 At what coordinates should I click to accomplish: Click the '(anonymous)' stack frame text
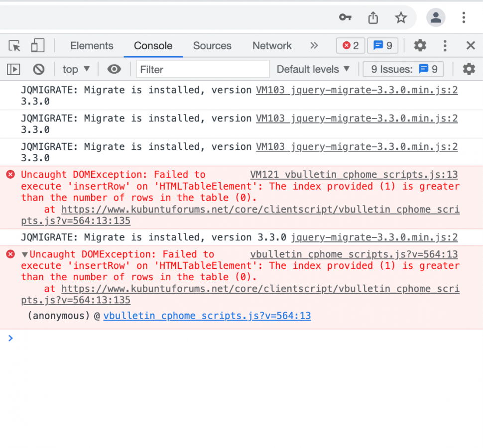(58, 316)
